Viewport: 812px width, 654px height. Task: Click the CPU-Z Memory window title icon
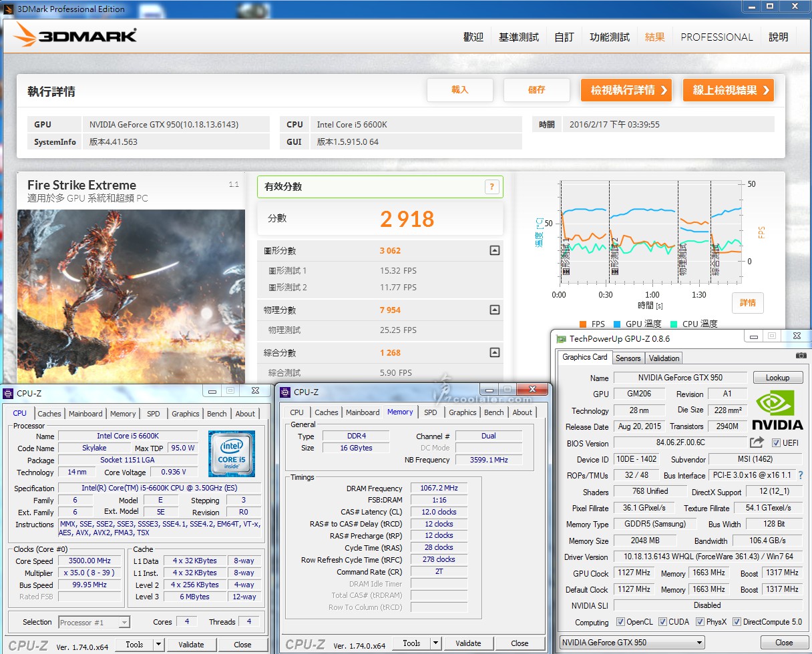pyautogui.click(x=285, y=392)
